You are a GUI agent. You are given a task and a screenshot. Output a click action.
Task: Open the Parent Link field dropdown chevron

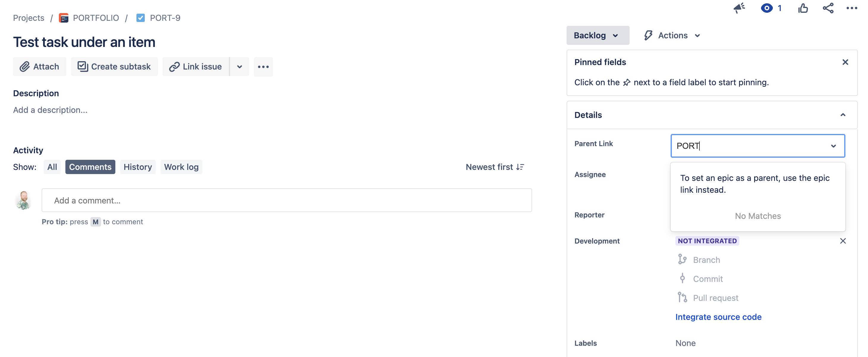[834, 146]
